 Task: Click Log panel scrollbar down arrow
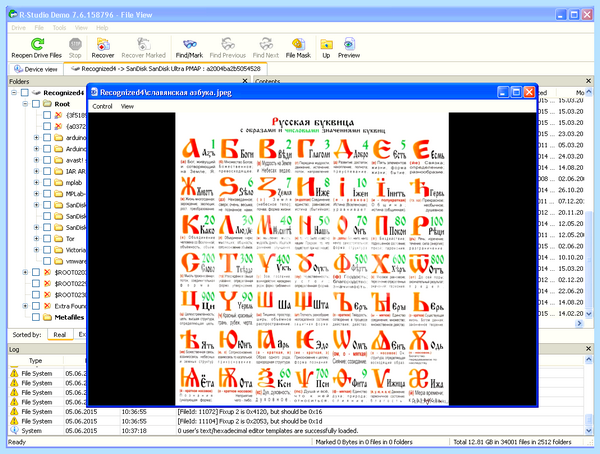coord(589,430)
